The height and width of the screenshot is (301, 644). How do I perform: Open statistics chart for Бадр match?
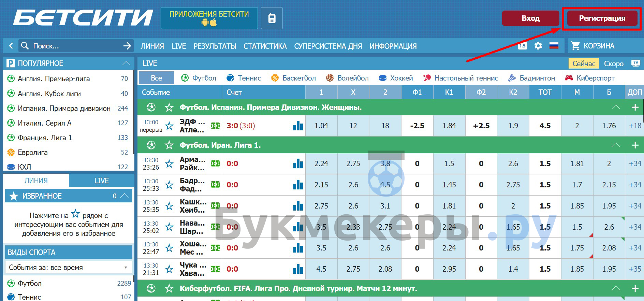click(x=298, y=185)
